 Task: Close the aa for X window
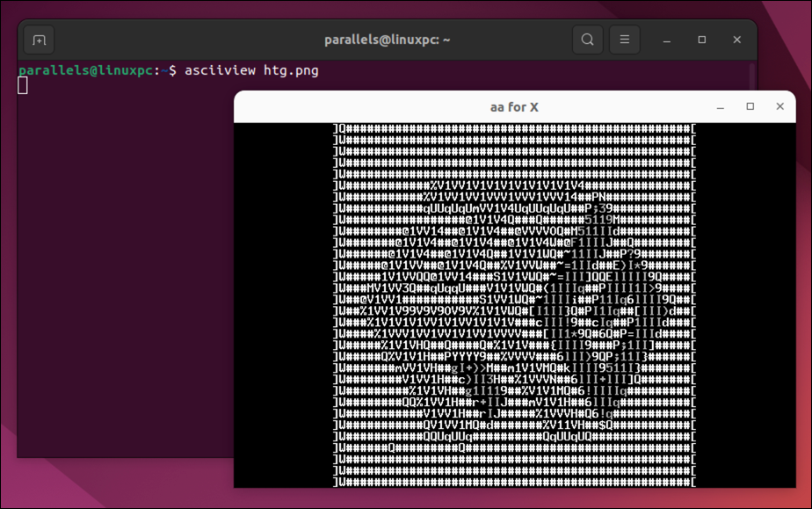coord(779,106)
